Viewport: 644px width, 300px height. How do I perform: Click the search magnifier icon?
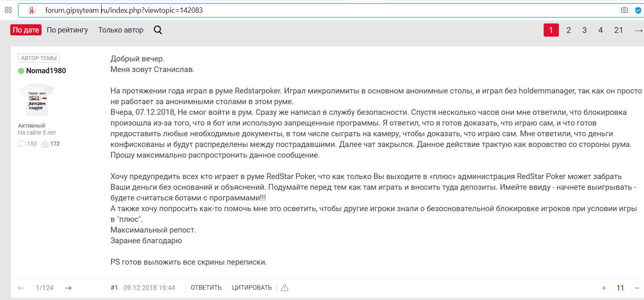[158, 30]
